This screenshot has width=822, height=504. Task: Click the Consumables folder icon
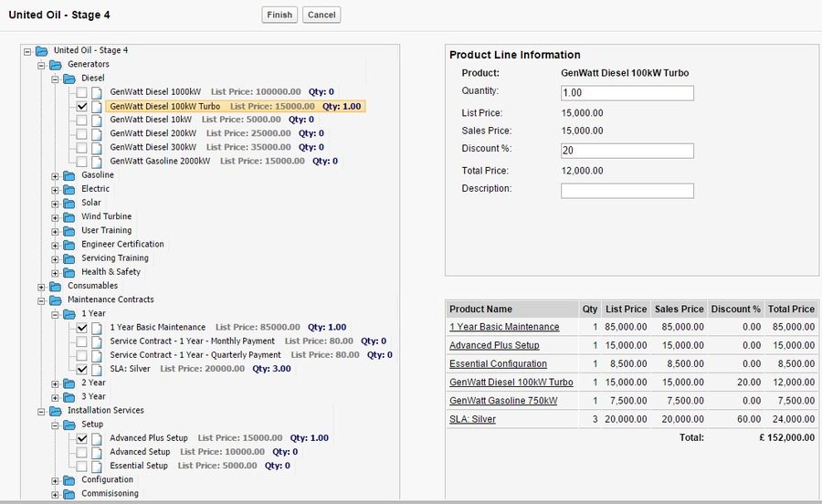tap(56, 286)
